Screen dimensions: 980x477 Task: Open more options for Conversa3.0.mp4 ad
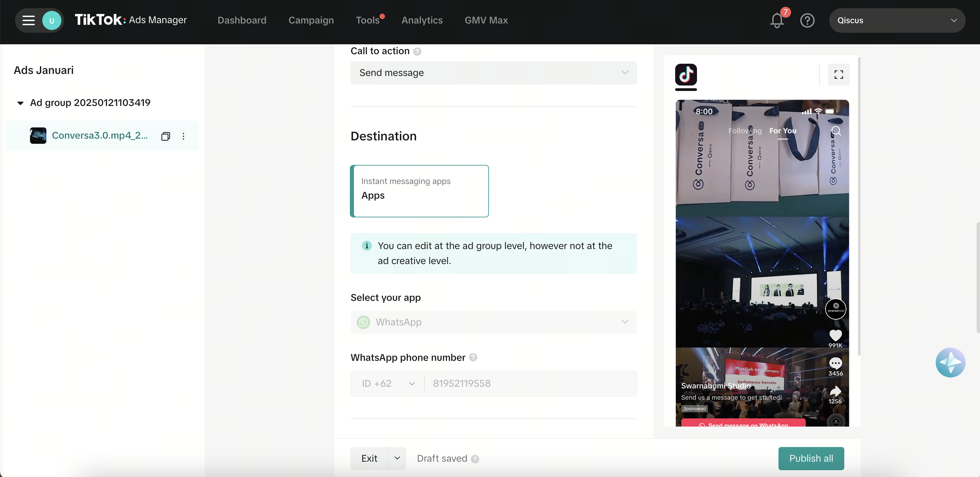pos(183,136)
